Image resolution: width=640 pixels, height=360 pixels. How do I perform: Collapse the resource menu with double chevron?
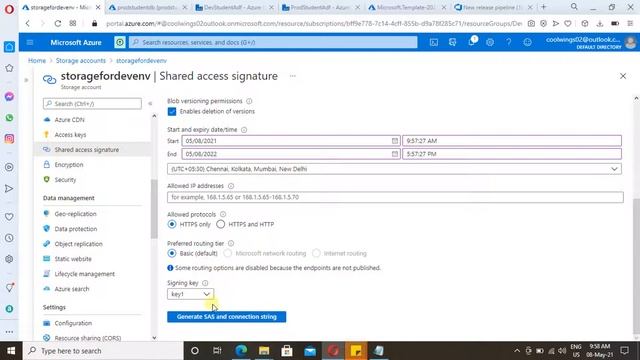coord(150,104)
